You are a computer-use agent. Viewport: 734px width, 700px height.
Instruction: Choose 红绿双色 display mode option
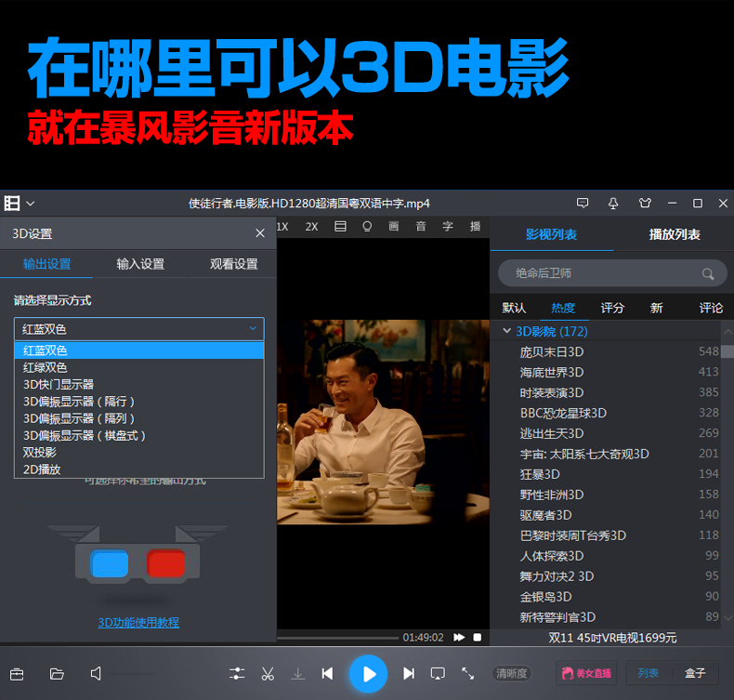pos(139,367)
